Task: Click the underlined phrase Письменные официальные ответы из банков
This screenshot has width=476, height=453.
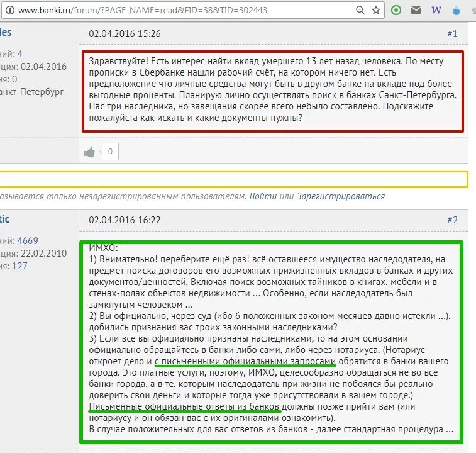Action: (184, 406)
